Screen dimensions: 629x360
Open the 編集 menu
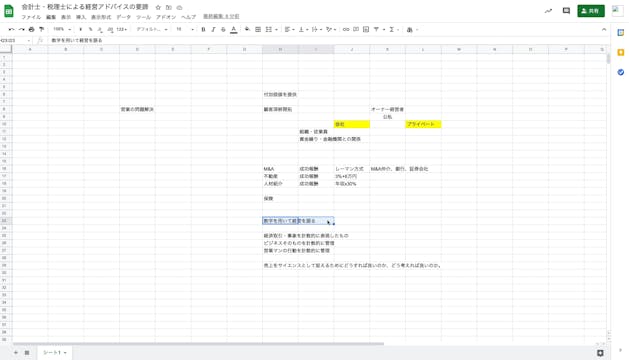pyautogui.click(x=51, y=17)
